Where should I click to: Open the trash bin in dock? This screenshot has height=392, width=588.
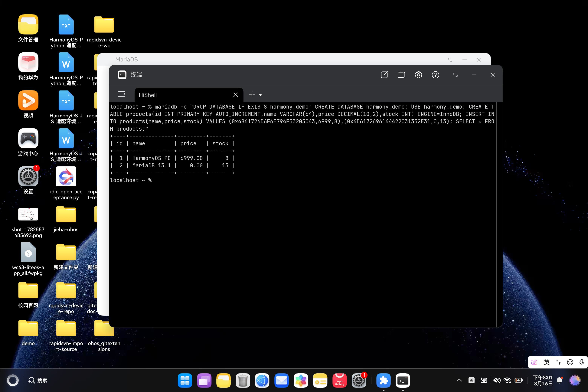click(243, 381)
